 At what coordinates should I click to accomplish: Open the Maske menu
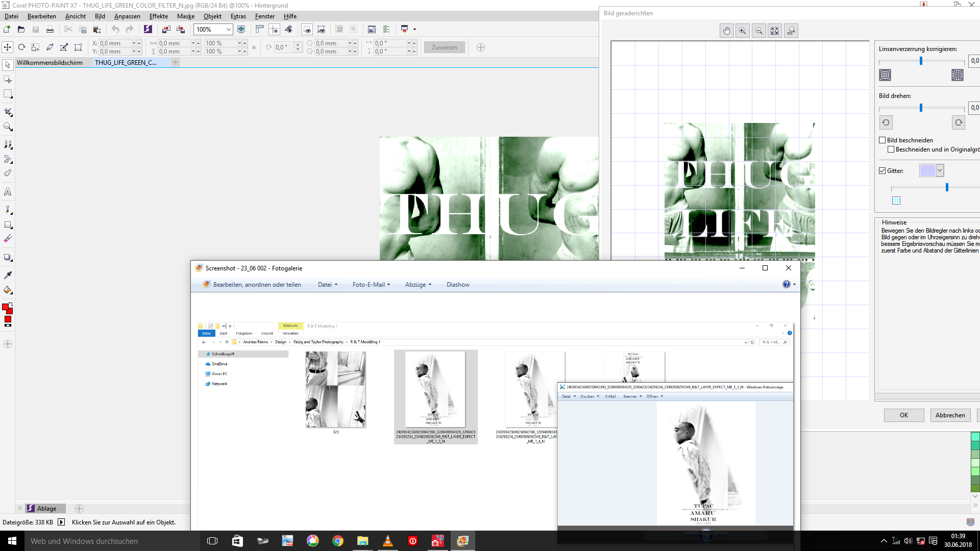pos(186,16)
